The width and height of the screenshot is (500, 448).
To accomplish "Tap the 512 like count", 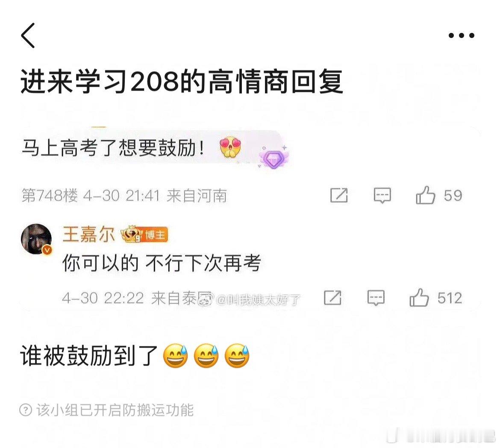I will pos(450,298).
